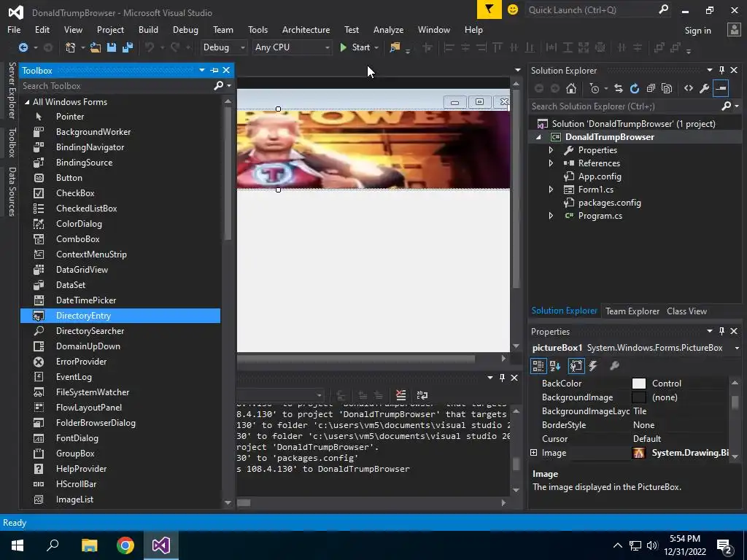Click in Search Toolbox field
This screenshot has height=560, width=747.
point(117,86)
